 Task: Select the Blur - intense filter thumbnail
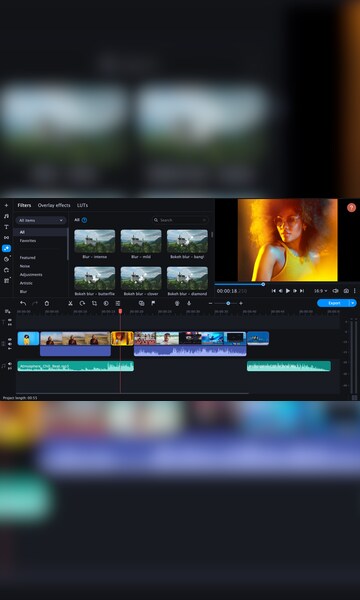[x=94, y=241]
